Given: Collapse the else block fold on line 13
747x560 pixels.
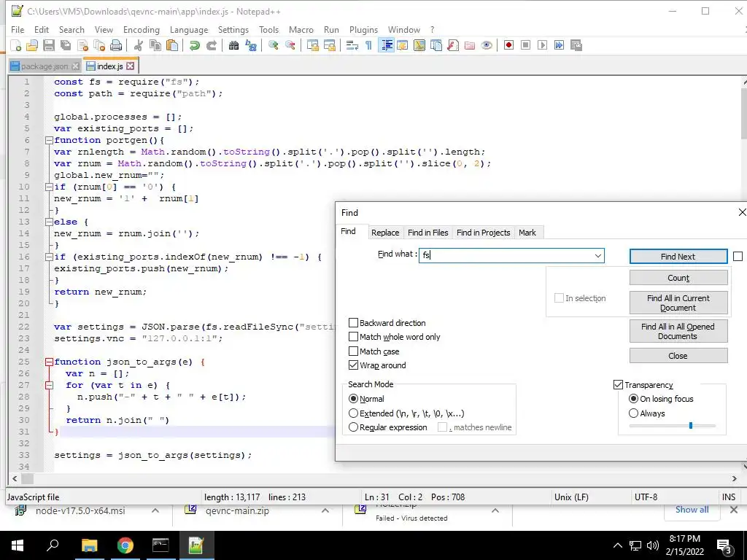Looking at the screenshot, I should coord(49,222).
